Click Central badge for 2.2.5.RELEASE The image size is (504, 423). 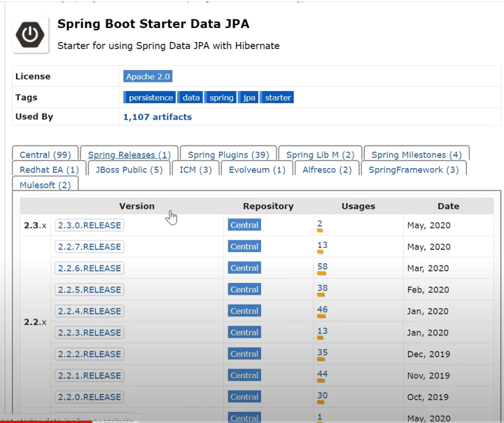pyautogui.click(x=244, y=289)
